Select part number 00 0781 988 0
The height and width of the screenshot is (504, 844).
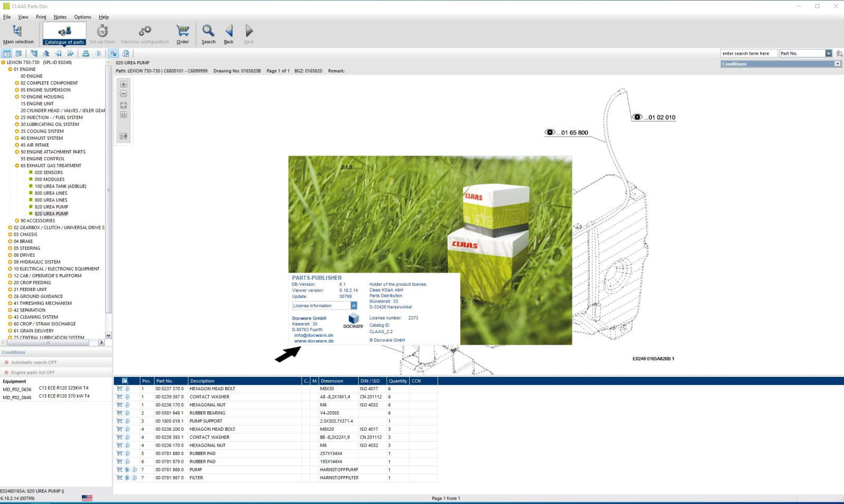pos(169,470)
